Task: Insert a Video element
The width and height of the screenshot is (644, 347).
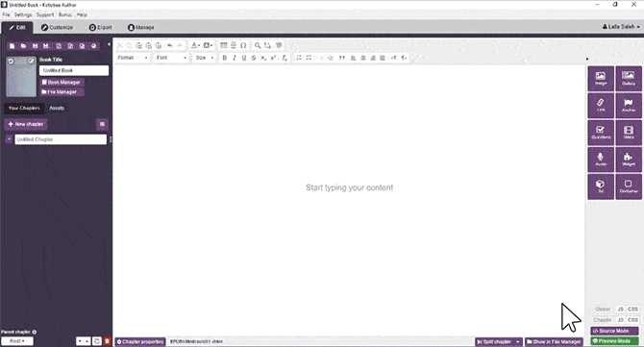Action: pos(629,133)
